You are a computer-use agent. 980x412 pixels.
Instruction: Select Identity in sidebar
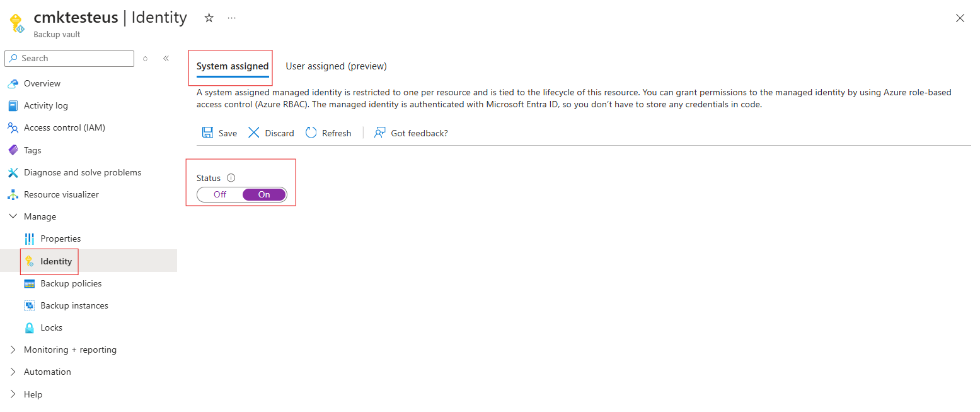tap(56, 261)
